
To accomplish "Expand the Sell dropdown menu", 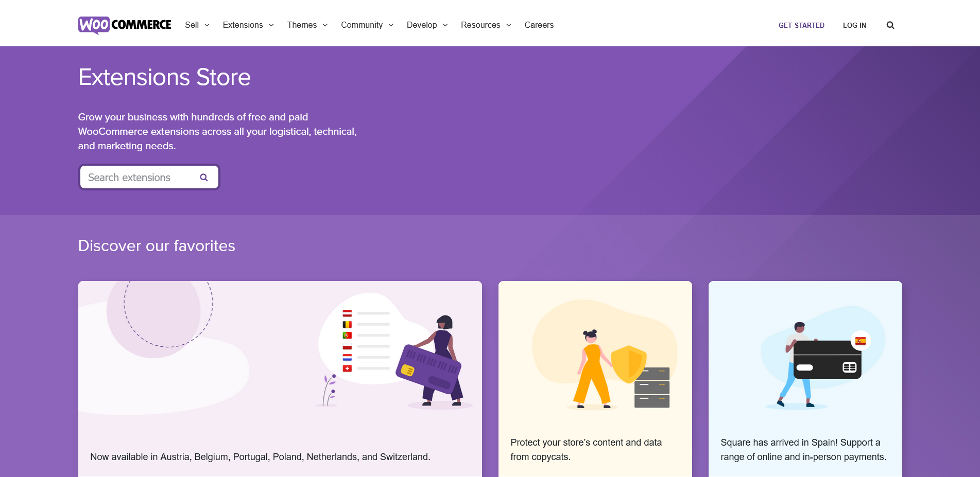I will [197, 25].
